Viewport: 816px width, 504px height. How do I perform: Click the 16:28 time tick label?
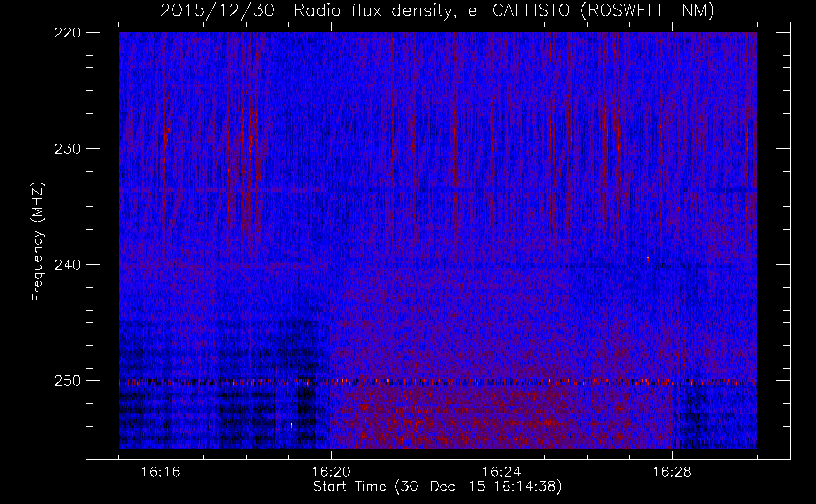click(672, 472)
